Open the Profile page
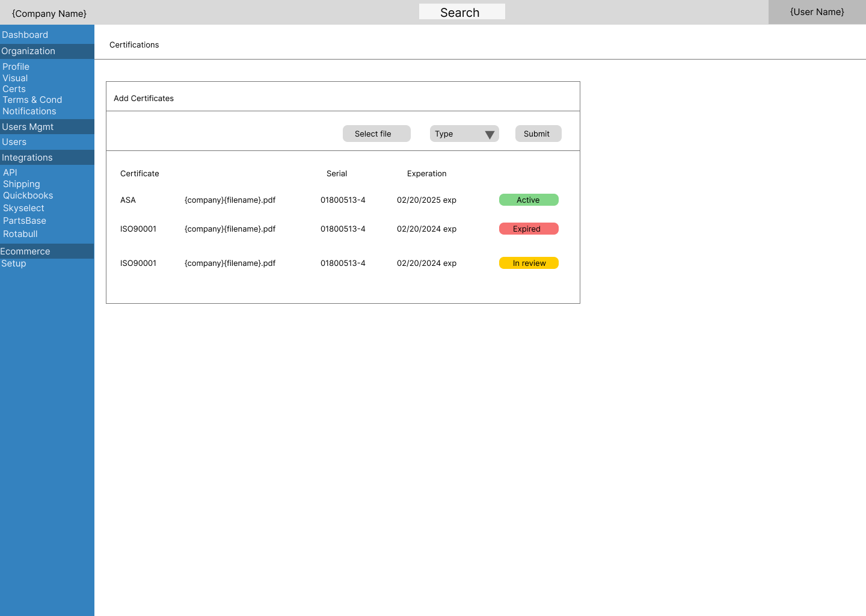 coord(16,67)
